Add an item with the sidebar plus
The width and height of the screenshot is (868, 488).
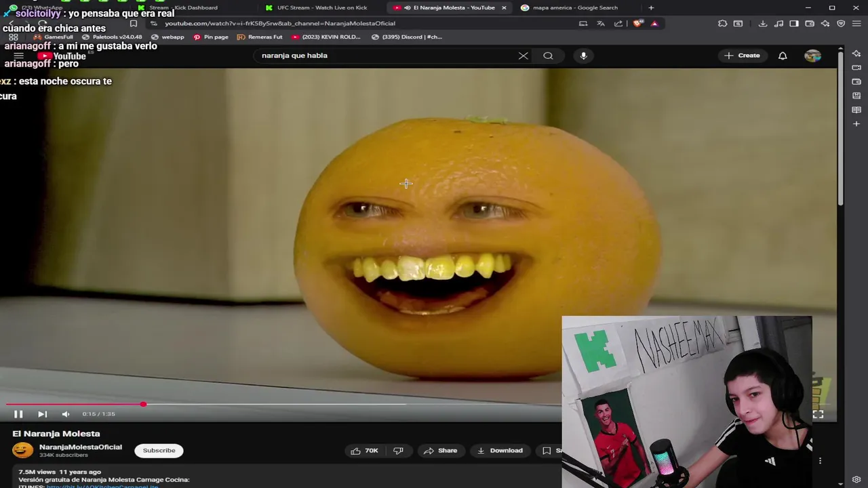[x=856, y=124]
